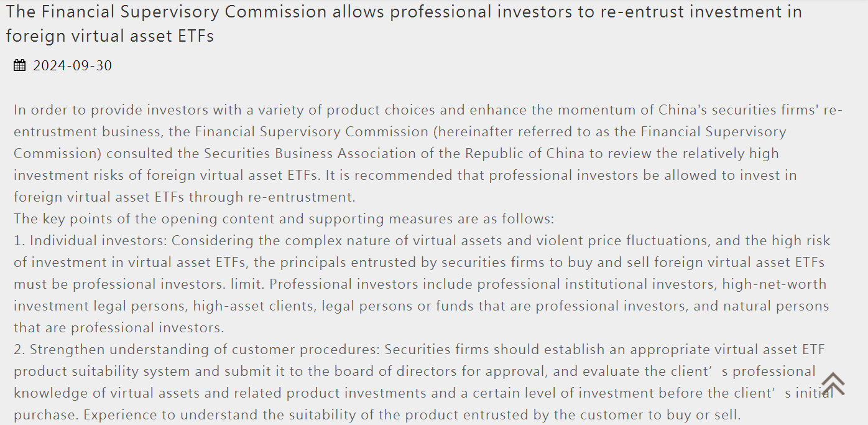Click the line "that are professional investors."
The width and height of the screenshot is (868, 425).
point(119,328)
